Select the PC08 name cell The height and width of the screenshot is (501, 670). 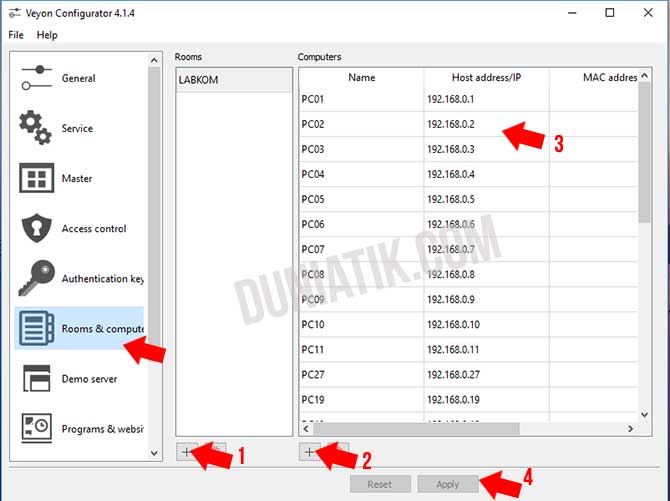361,274
